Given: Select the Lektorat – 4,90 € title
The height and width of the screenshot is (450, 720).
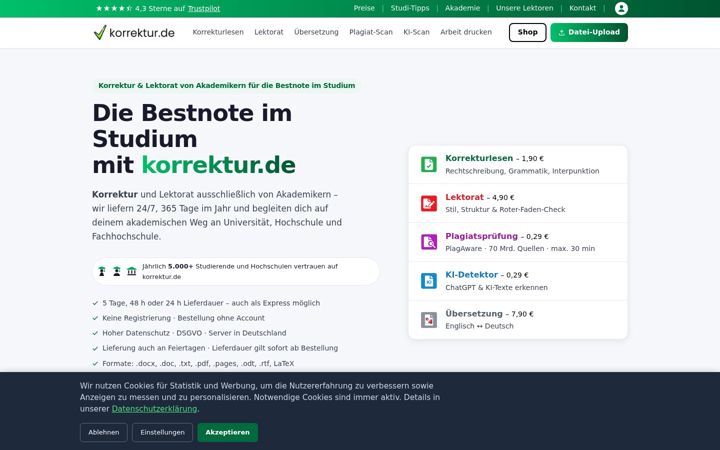Looking at the screenshot, I should (x=479, y=197).
